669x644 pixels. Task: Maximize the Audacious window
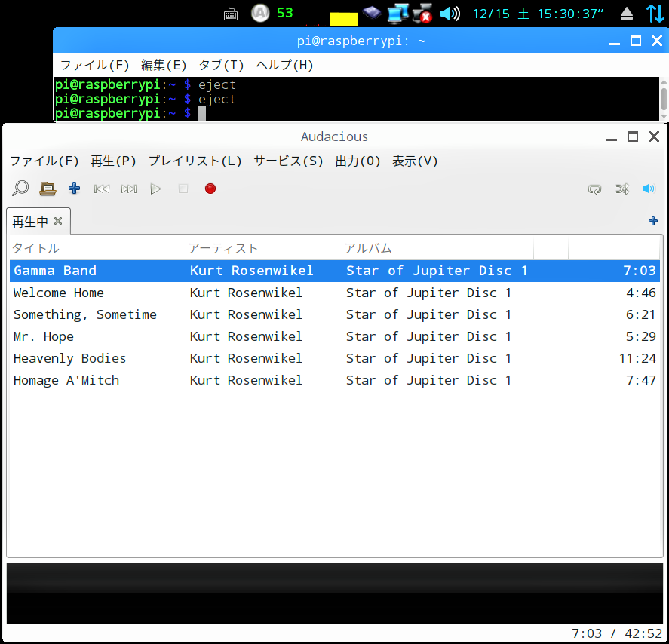click(633, 136)
